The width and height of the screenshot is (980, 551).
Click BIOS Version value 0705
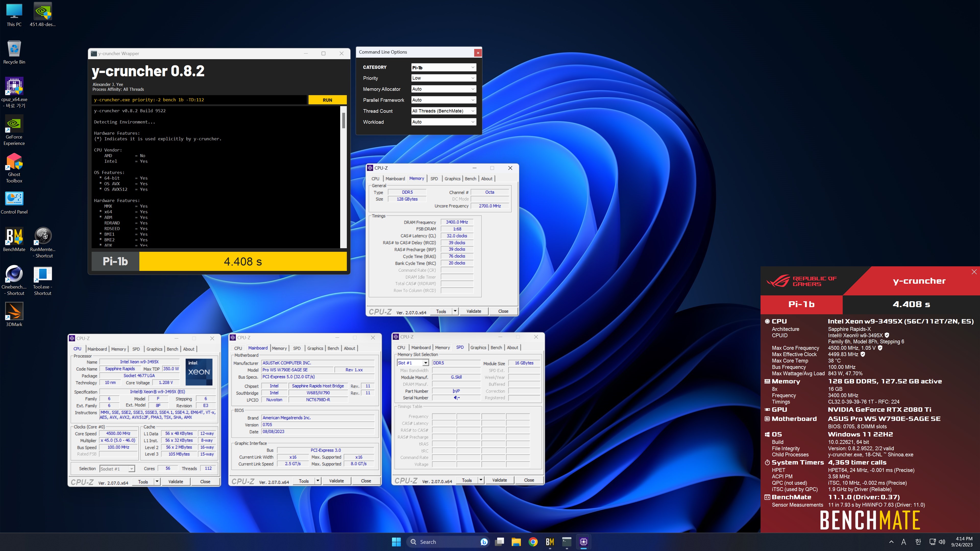point(318,425)
